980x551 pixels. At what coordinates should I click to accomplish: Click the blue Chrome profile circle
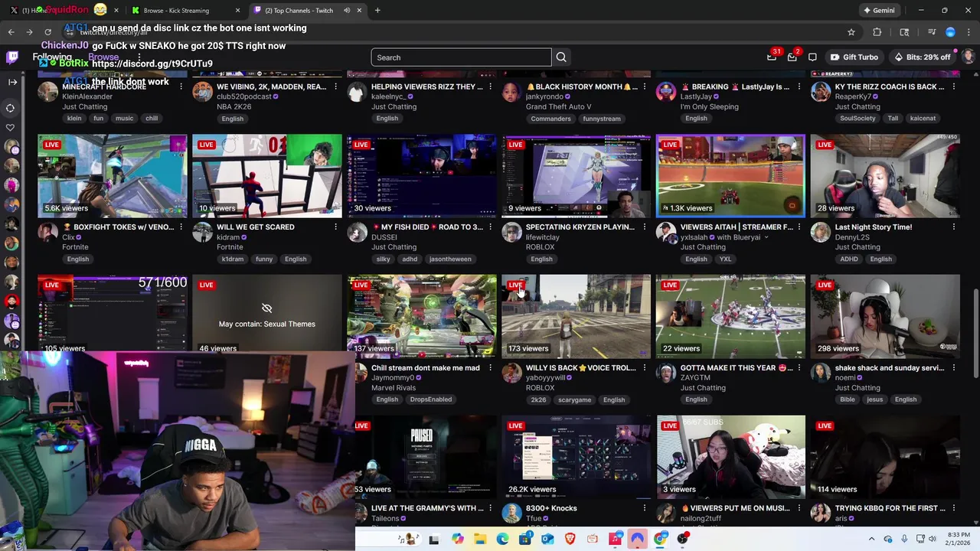point(950,32)
